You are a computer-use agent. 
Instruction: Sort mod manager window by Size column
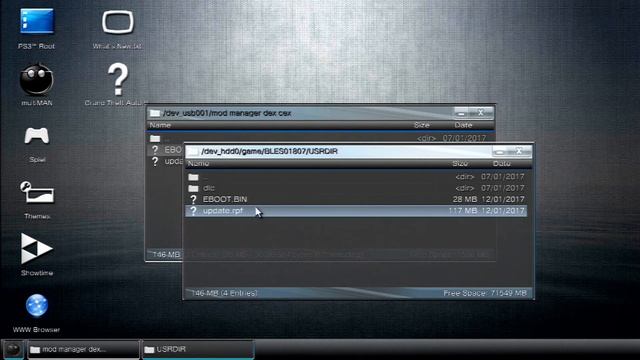click(x=422, y=125)
